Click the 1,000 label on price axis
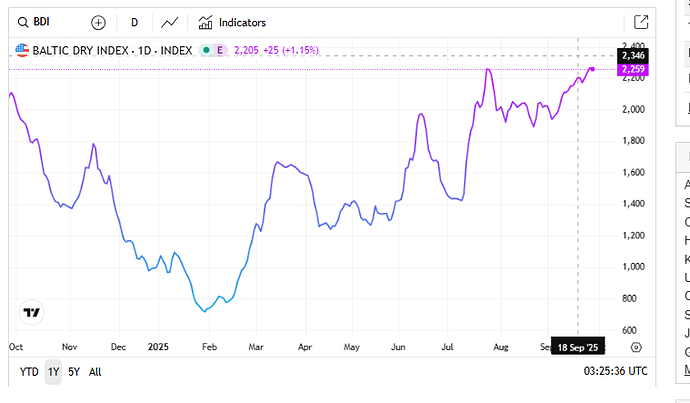Image resolution: width=690 pixels, height=403 pixels. point(633,267)
